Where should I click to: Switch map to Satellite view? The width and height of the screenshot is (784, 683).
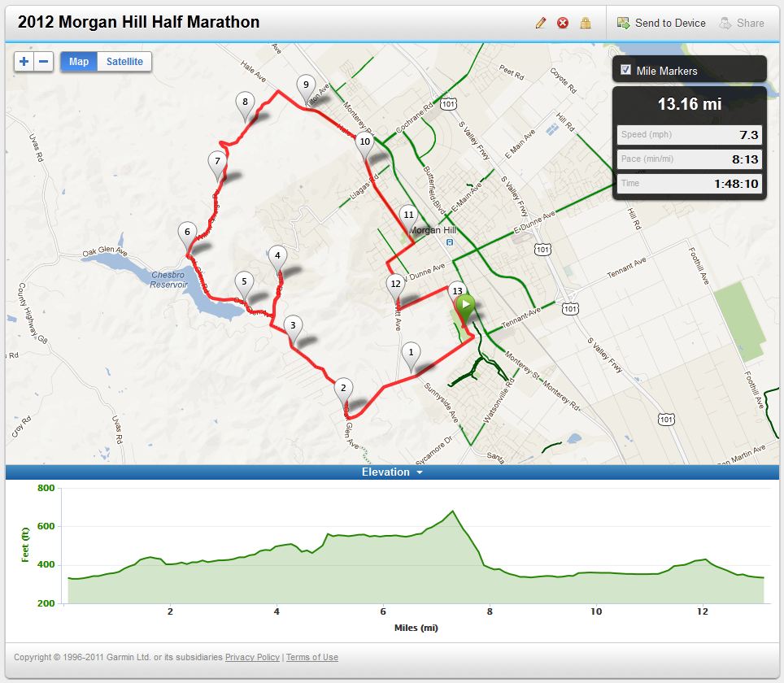124,62
